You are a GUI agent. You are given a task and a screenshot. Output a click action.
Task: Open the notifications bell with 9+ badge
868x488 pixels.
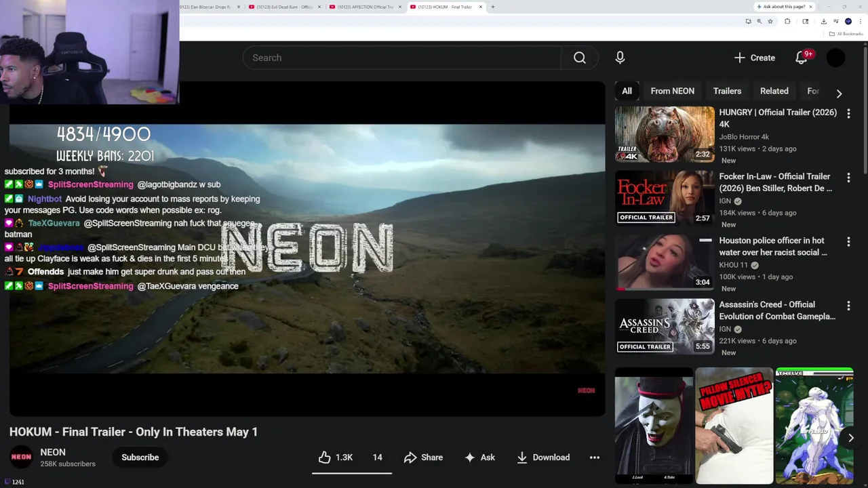[802, 58]
